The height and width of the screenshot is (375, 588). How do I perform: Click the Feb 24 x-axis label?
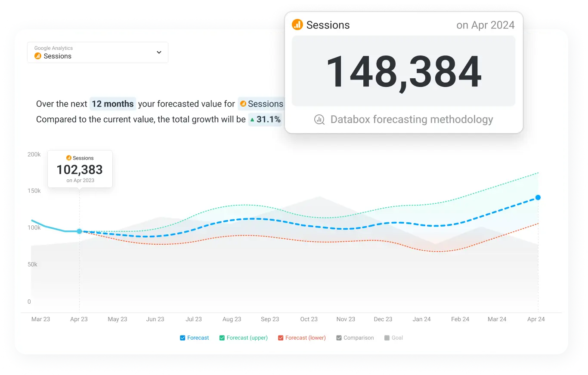[x=460, y=319]
